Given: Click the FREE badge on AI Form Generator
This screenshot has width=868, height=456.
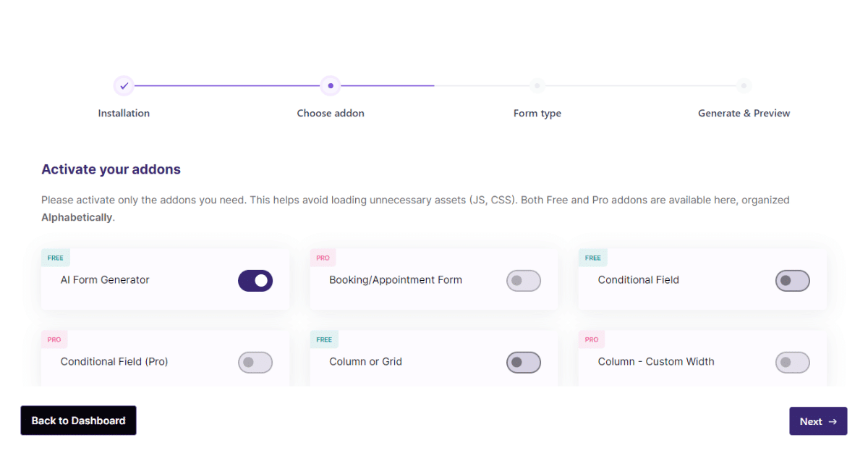Looking at the screenshot, I should click(x=56, y=257).
